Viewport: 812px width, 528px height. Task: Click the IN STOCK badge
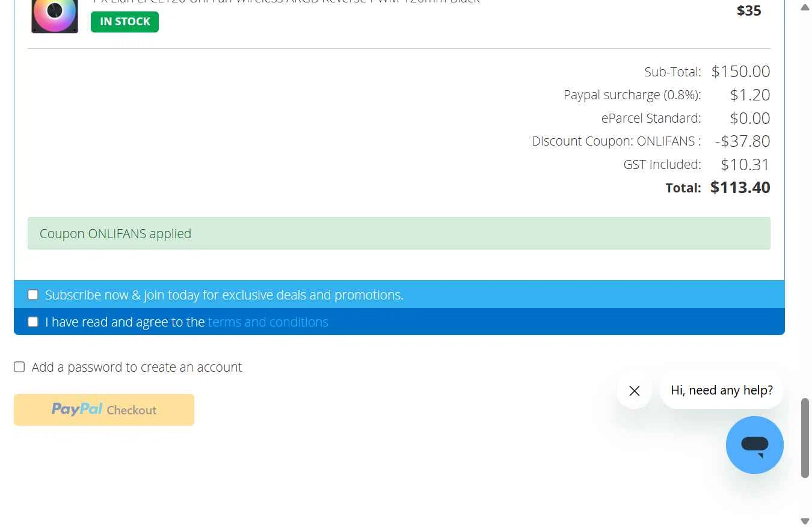point(125,22)
